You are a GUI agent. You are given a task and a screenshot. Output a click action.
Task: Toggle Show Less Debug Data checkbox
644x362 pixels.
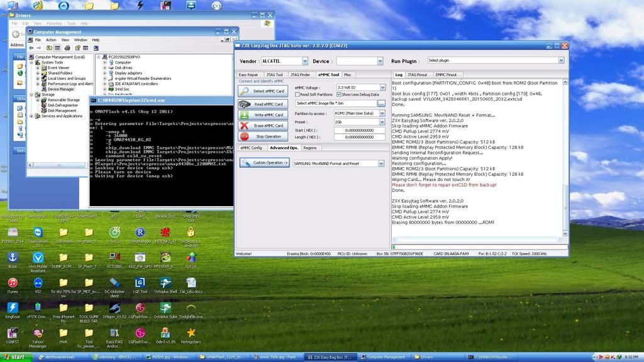coord(339,94)
